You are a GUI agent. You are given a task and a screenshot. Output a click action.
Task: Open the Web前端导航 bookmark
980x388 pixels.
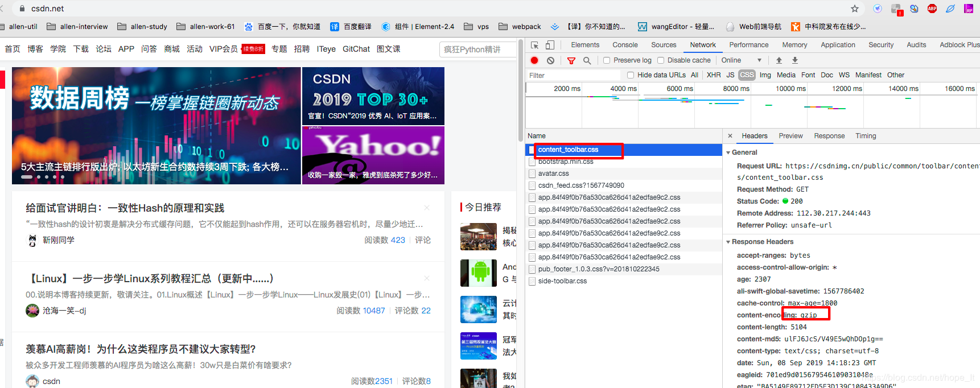[x=753, y=27]
